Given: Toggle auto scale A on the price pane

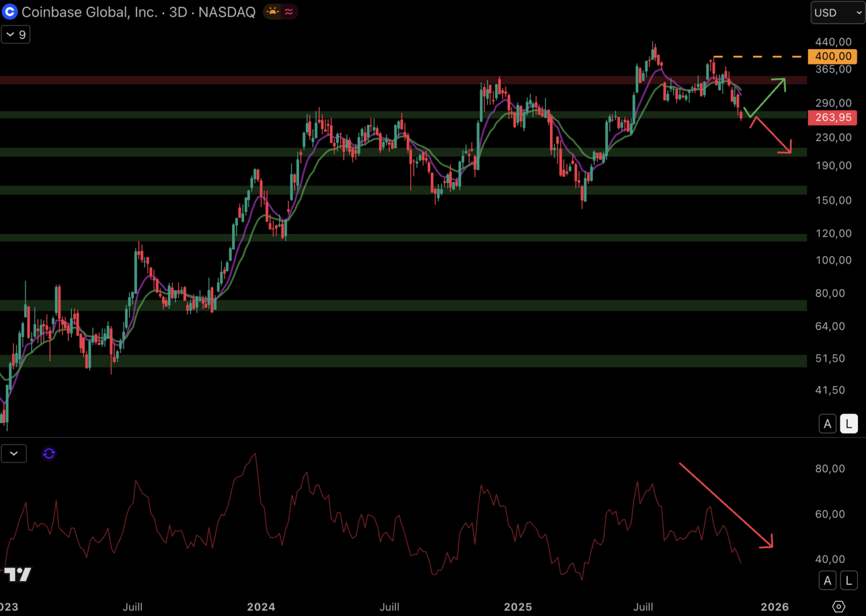Looking at the screenshot, I should click(827, 424).
